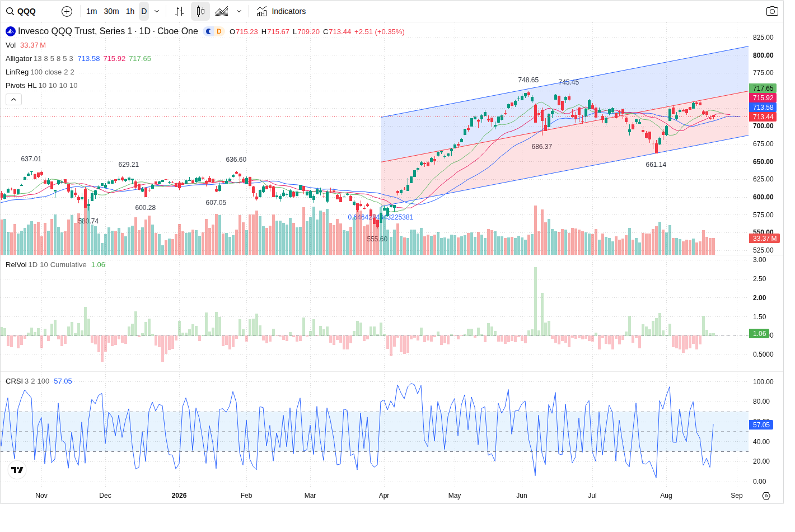The width and height of the screenshot is (795, 532).
Task: Click the 57.05 CRSI value label
Action: click(761, 425)
